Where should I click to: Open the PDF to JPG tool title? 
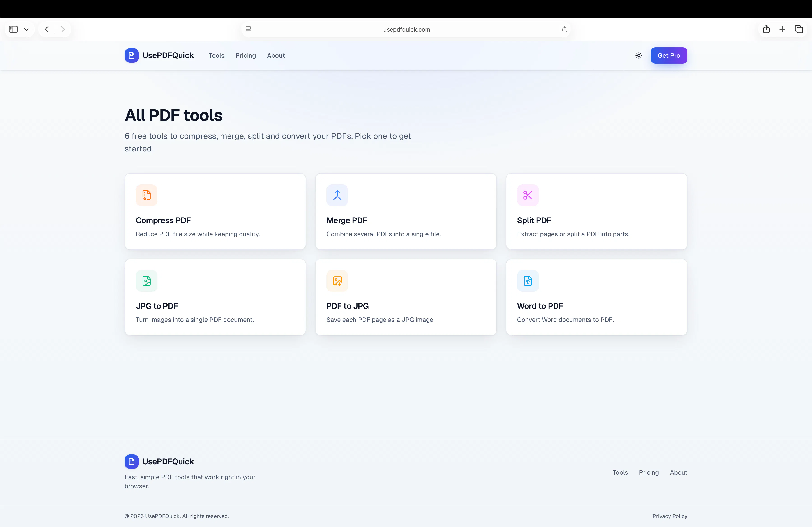tap(347, 306)
